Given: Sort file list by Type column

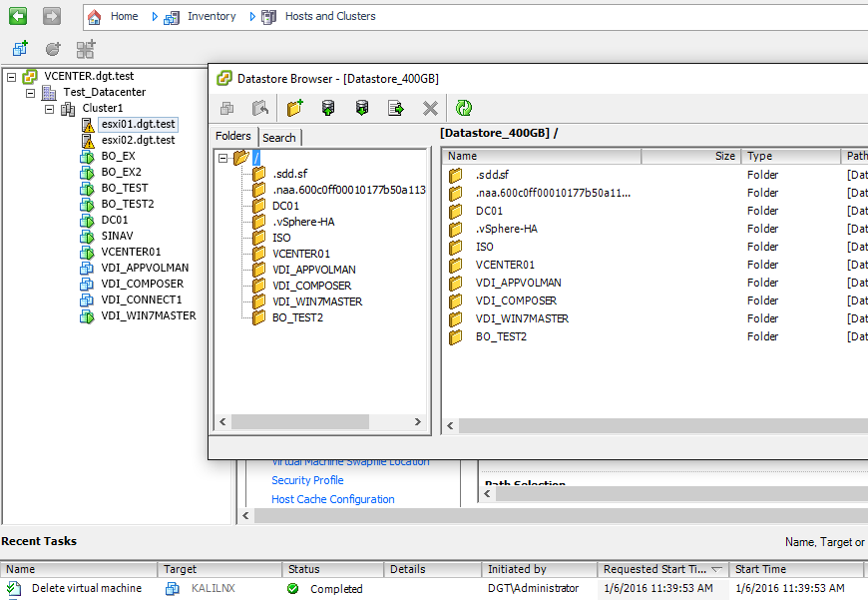Looking at the screenshot, I should (790, 156).
